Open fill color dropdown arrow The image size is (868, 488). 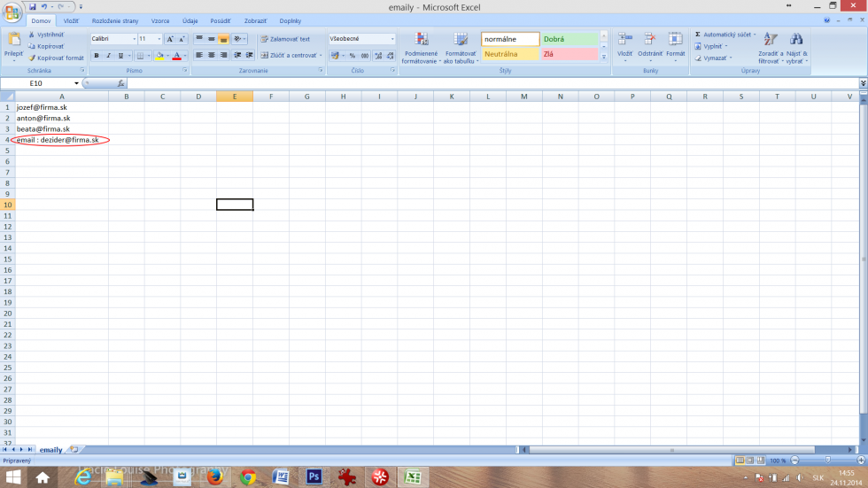coord(167,55)
